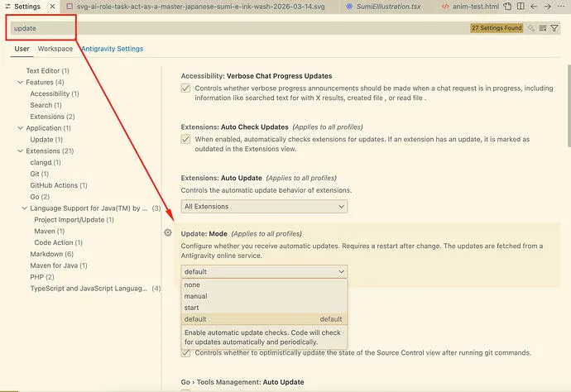
Task: Toggle the optimistic Source Control update checkbox
Action: click(185, 353)
